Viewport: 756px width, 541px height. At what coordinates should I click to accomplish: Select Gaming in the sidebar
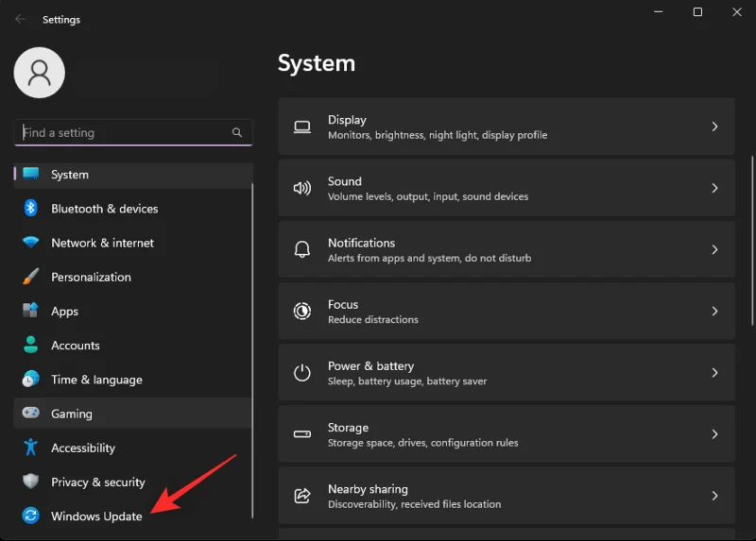coord(132,414)
